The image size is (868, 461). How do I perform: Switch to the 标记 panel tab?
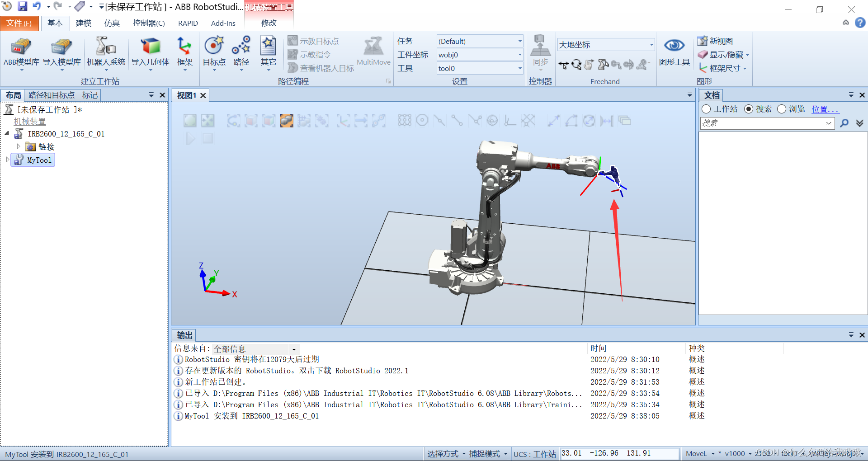tap(90, 95)
